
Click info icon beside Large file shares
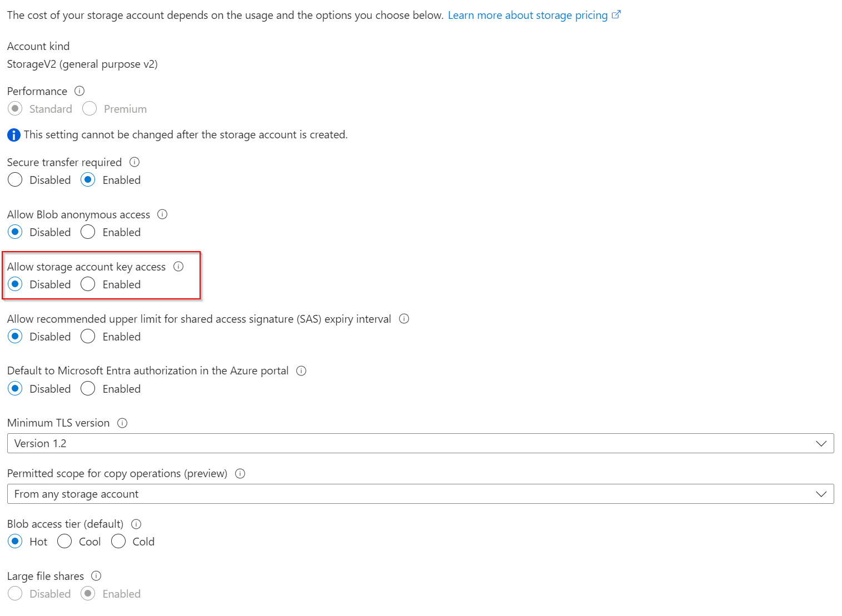[96, 576]
